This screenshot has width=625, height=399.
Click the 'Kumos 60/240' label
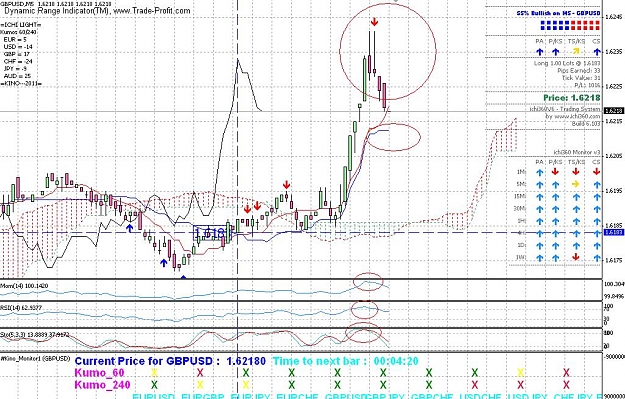point(18,32)
